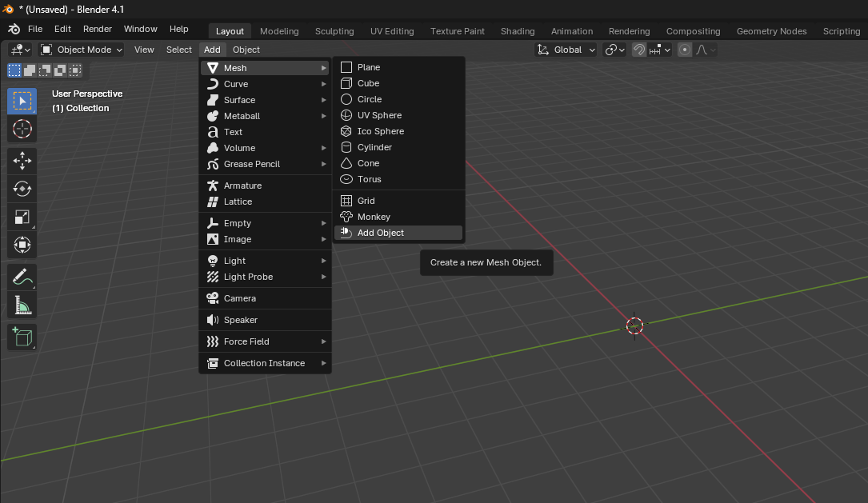868x503 pixels.
Task: Add an Armature object
Action: (265, 186)
